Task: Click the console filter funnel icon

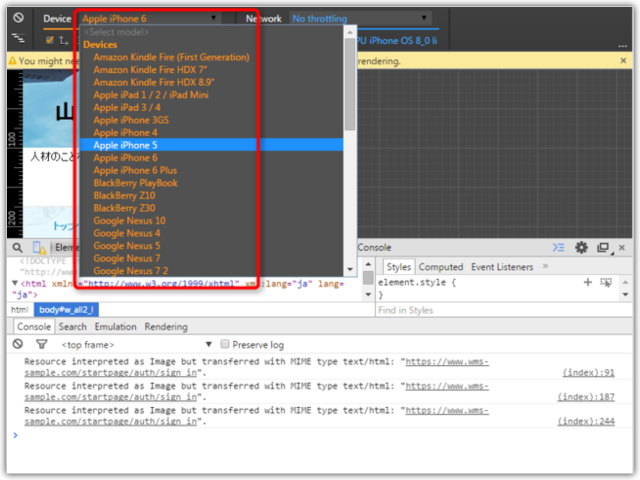Action: tap(41, 344)
